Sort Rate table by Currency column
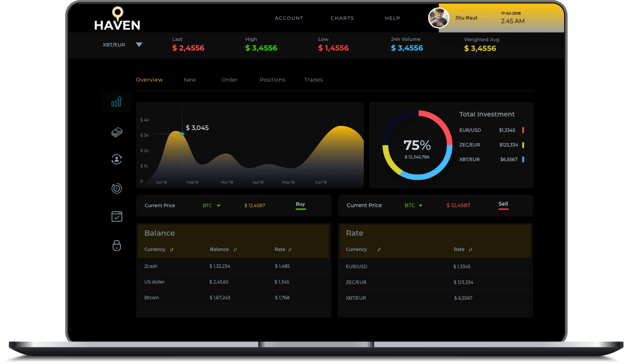The width and height of the screenshot is (624, 364). [x=379, y=250]
